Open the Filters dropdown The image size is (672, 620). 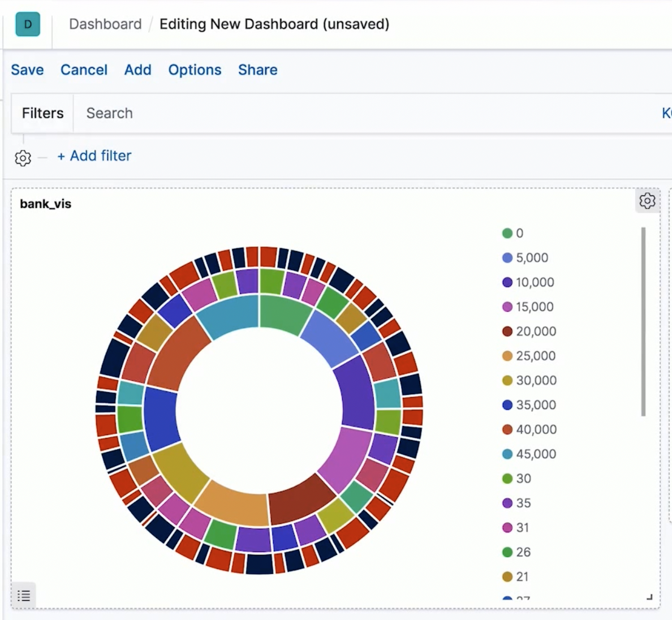pos(42,113)
